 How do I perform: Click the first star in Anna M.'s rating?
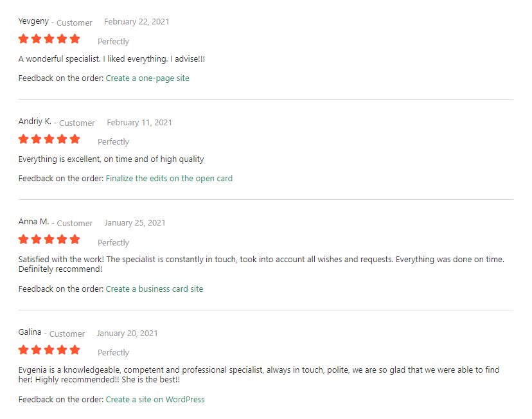click(x=23, y=239)
